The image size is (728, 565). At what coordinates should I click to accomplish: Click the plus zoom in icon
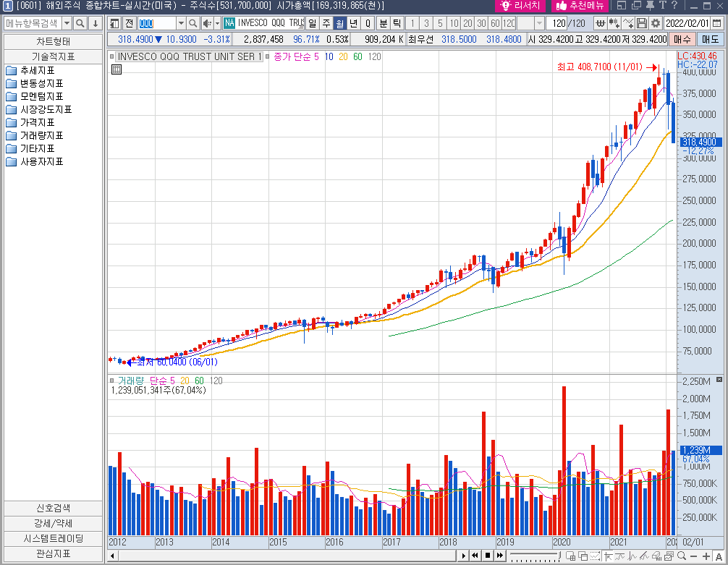pyautogui.click(x=706, y=556)
